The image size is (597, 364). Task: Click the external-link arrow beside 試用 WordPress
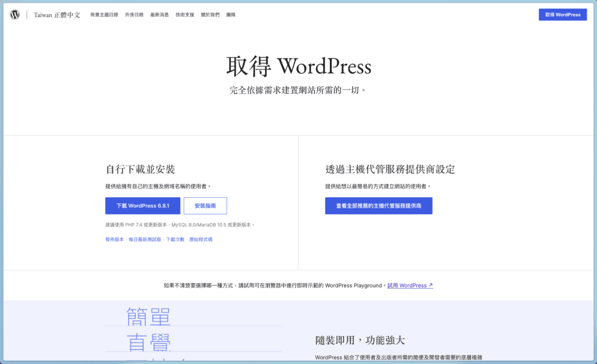[x=430, y=285]
